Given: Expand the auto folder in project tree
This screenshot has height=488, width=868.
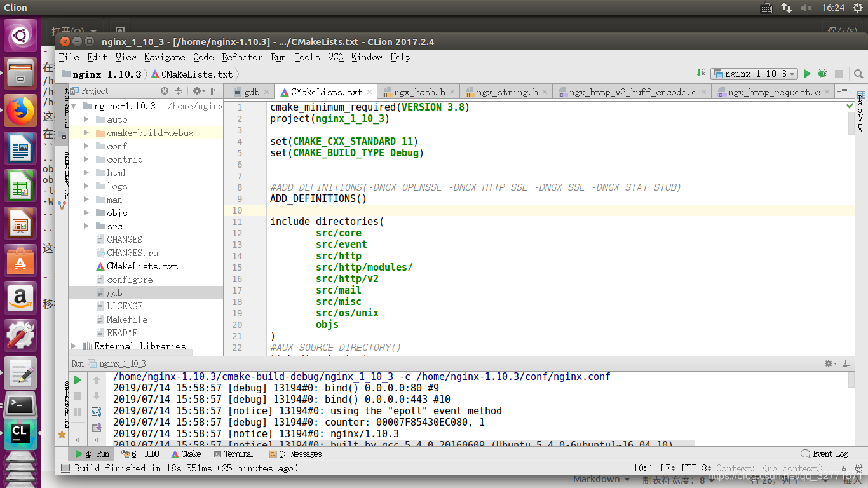Looking at the screenshot, I should pos(86,119).
